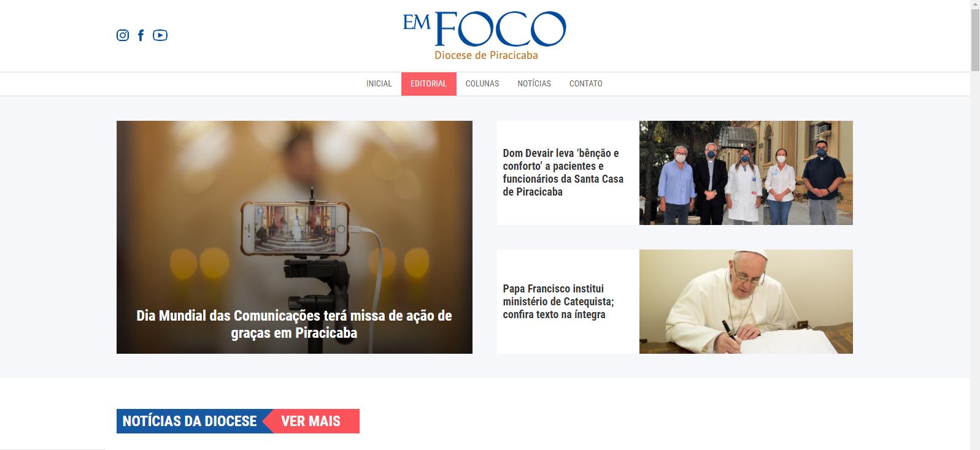Select the Editorial menu item
The width and height of the screenshot is (980, 450).
(429, 84)
